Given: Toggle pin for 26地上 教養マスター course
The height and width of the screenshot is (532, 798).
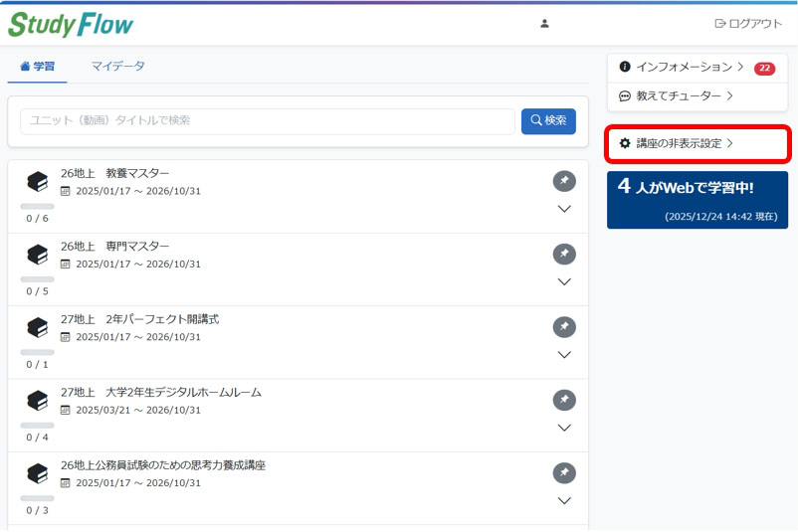Looking at the screenshot, I should click(564, 181).
